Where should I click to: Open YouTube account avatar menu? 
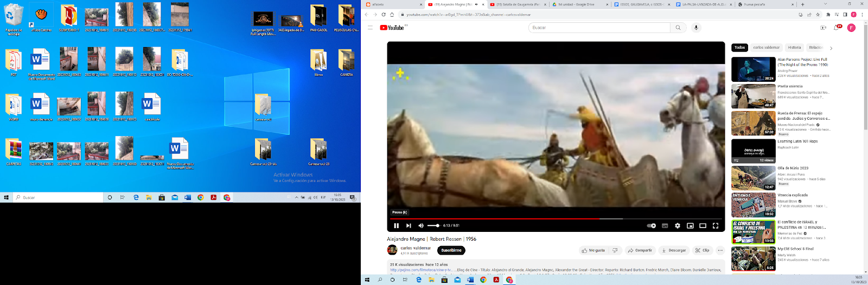coord(851,28)
